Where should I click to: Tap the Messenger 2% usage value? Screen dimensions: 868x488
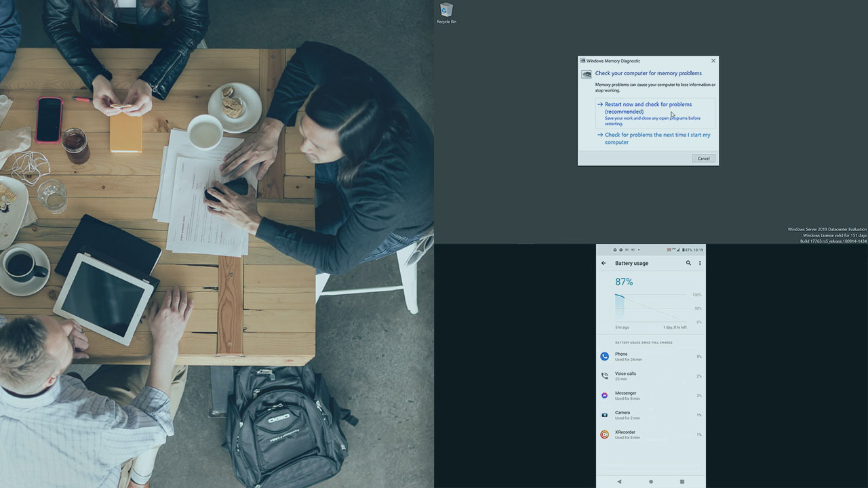pyautogui.click(x=698, y=395)
